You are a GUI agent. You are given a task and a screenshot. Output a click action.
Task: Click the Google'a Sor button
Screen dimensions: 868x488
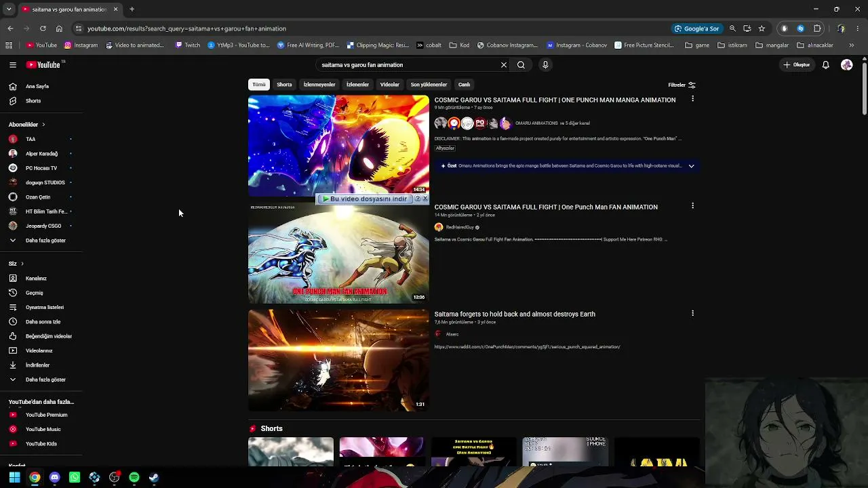tap(696, 28)
